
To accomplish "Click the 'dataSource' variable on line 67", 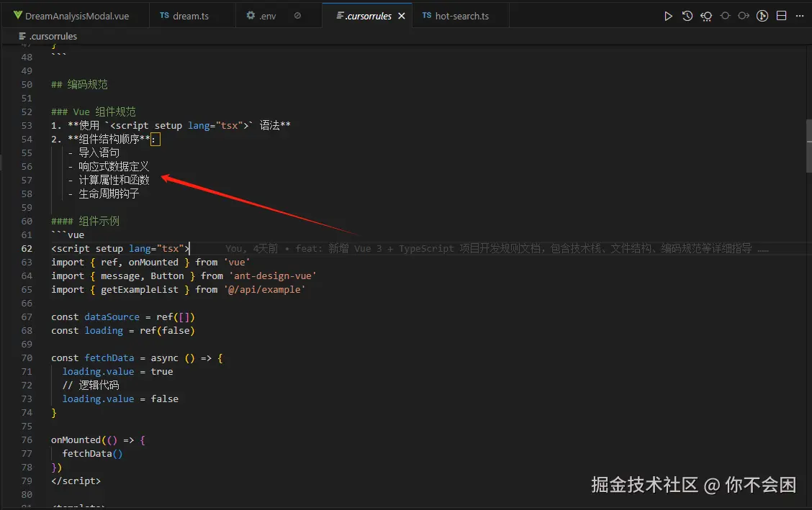I will [112, 317].
